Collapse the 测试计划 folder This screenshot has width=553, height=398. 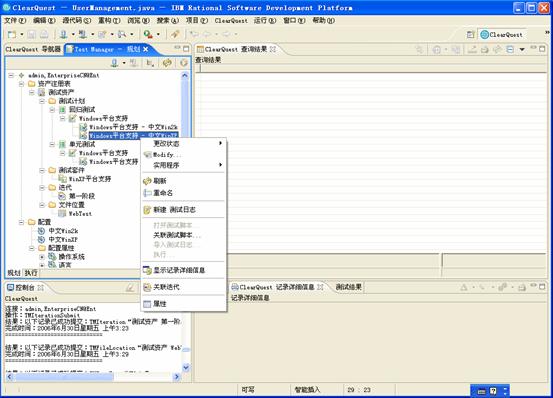(x=42, y=101)
